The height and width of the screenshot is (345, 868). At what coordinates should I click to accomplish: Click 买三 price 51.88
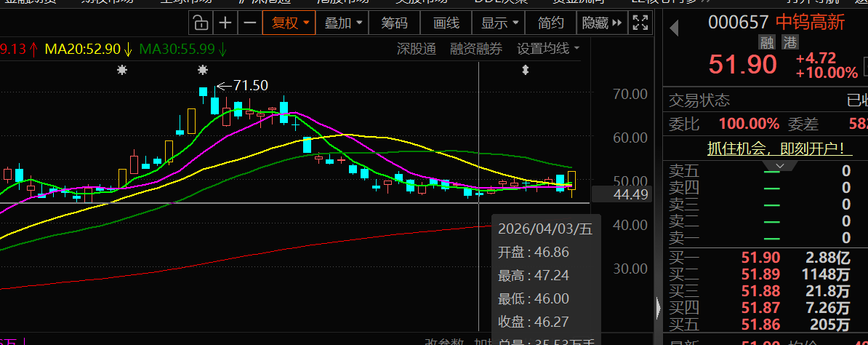coord(761,290)
